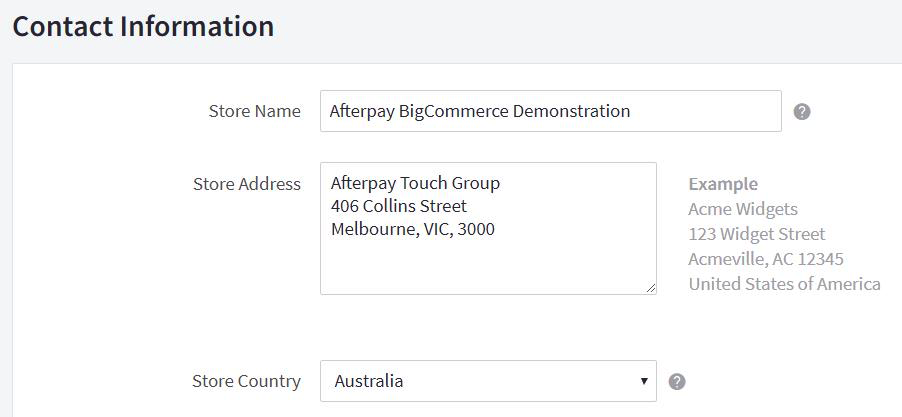The image size is (902, 417).
Task: Click the help icon beside Store Name
Action: pyautogui.click(x=802, y=111)
